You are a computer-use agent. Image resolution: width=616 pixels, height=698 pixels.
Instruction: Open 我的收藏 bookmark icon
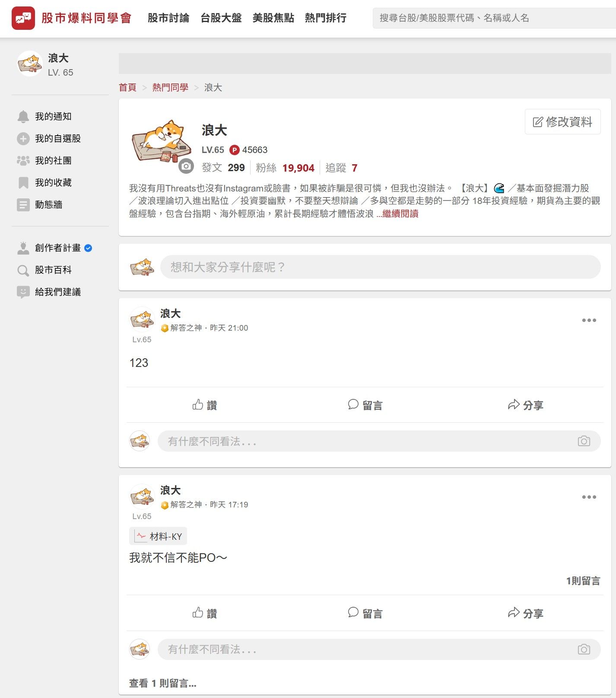pyautogui.click(x=23, y=182)
